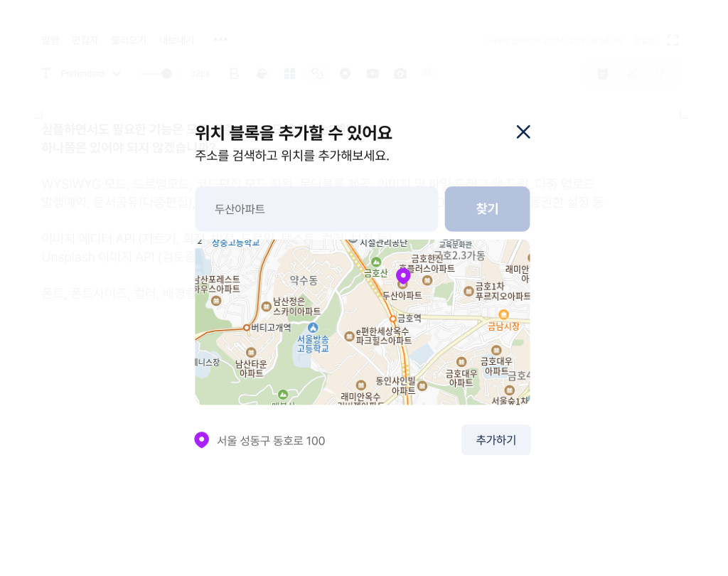Click the pencil drawing mode icon
Viewport: 728px width, 576px height.
point(632,73)
